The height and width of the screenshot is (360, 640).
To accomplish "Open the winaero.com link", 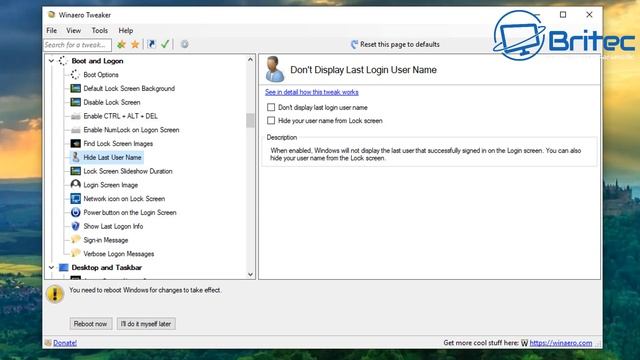I will (x=561, y=343).
